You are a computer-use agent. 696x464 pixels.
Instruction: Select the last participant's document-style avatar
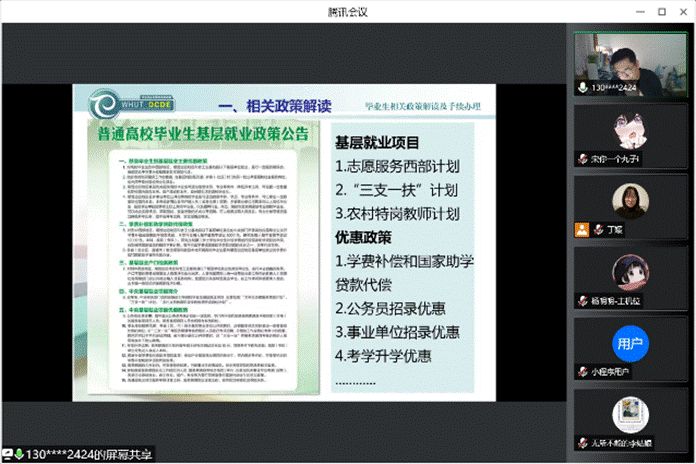(630, 414)
